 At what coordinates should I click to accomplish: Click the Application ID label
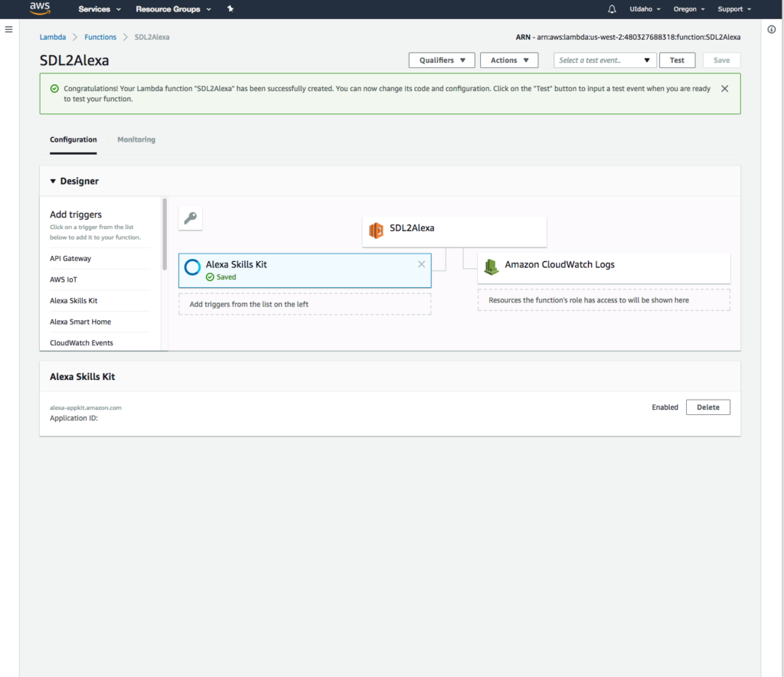(74, 418)
